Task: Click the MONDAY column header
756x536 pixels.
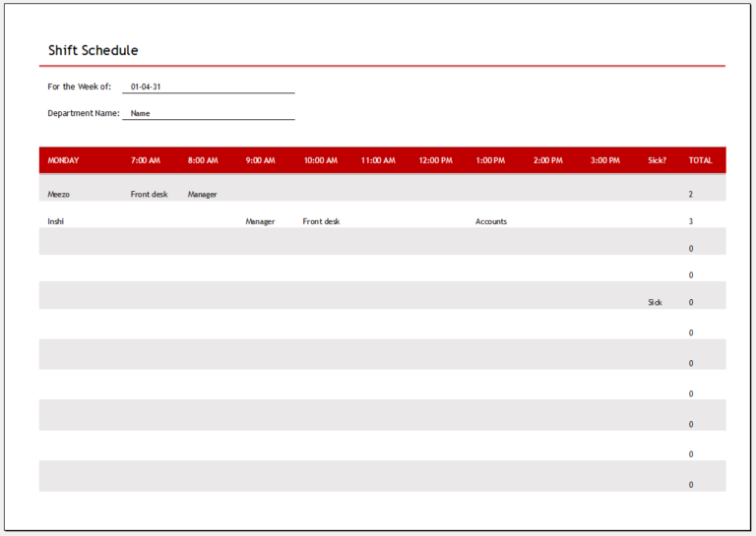Action: click(63, 160)
